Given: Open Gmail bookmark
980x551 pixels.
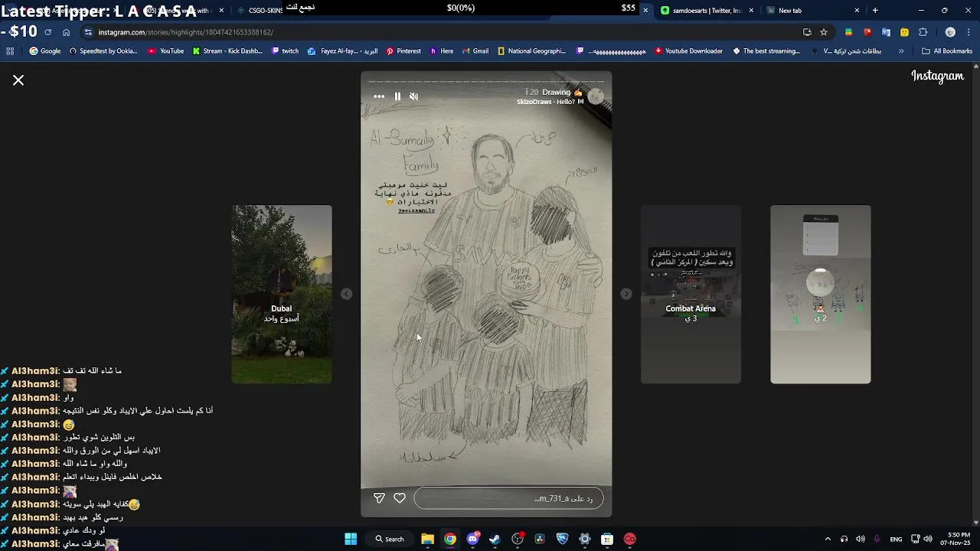Looking at the screenshot, I should [475, 51].
